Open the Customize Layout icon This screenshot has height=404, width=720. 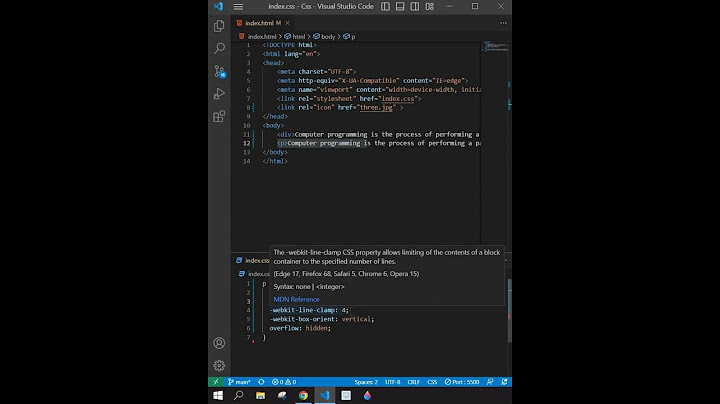(430, 6)
